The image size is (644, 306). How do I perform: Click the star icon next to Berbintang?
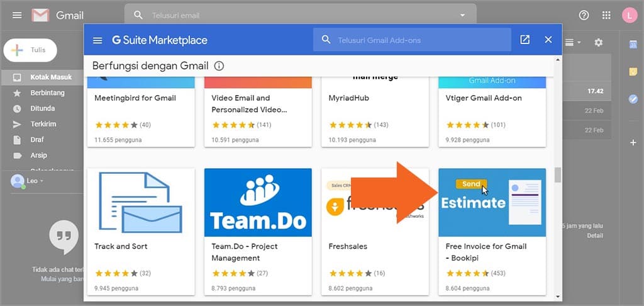point(17,93)
